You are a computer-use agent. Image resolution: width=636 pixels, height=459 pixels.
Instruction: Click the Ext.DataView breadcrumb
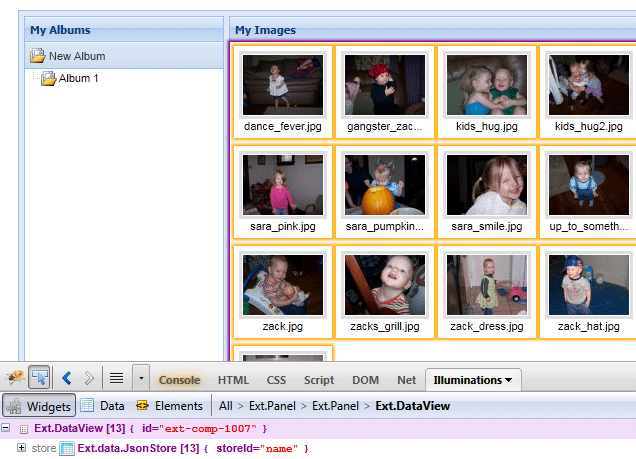(x=413, y=406)
